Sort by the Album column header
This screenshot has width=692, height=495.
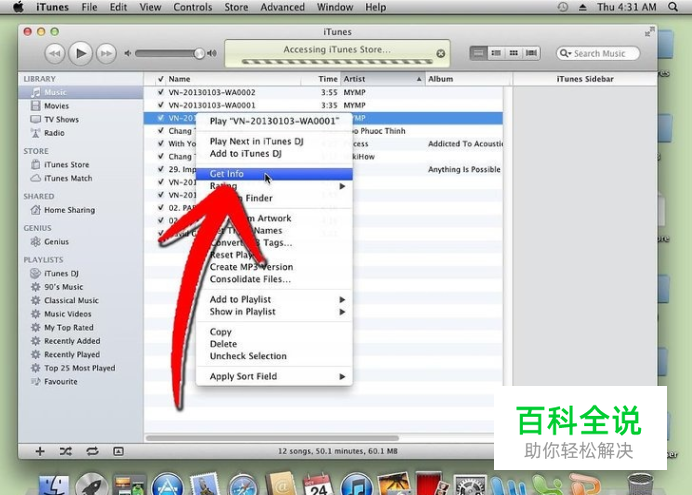pos(469,79)
